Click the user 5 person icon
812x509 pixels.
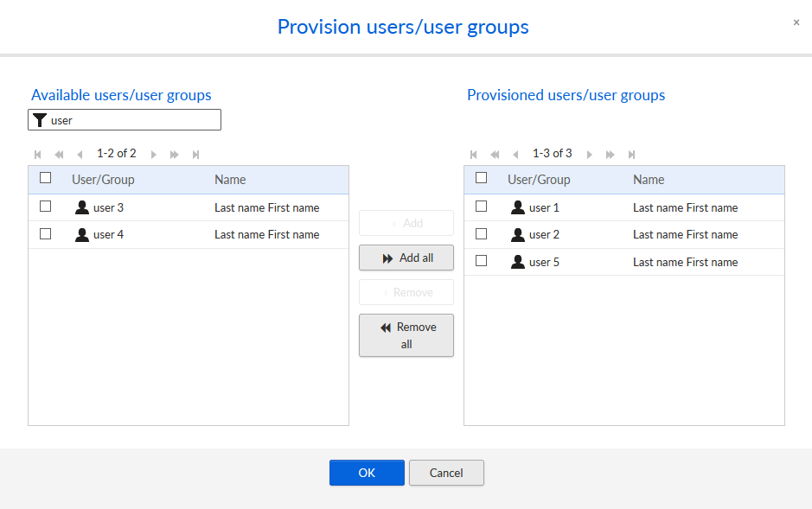518,262
